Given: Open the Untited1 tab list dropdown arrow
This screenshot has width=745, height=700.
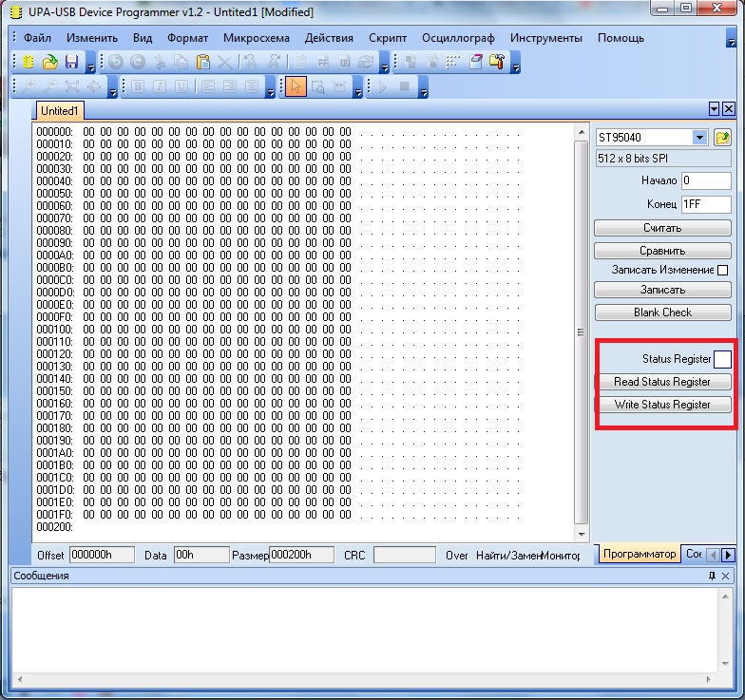Looking at the screenshot, I should coord(714,110).
